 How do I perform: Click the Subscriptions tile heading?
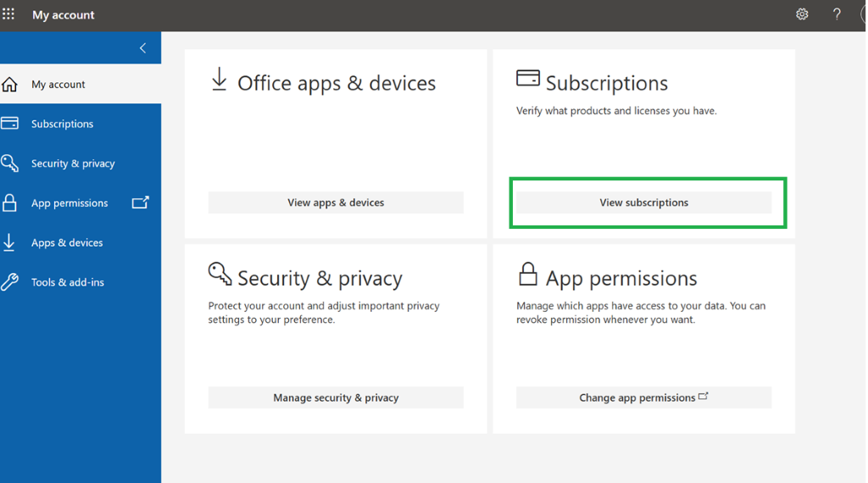tap(607, 83)
